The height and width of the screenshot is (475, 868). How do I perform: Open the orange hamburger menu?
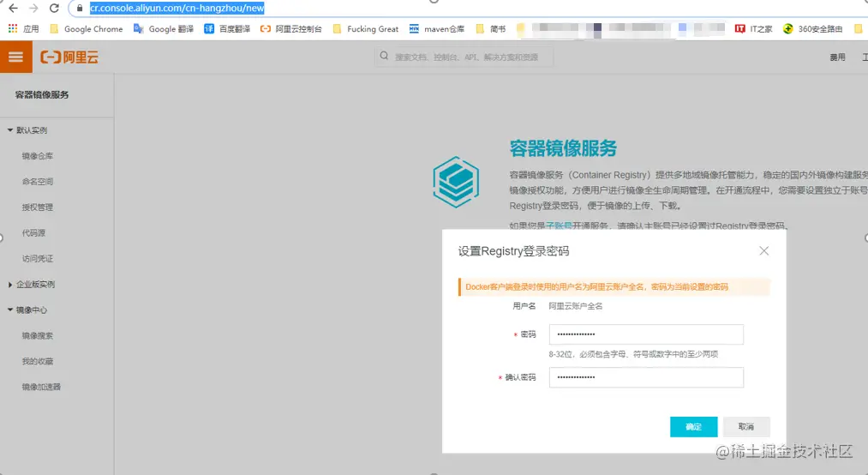pos(16,57)
